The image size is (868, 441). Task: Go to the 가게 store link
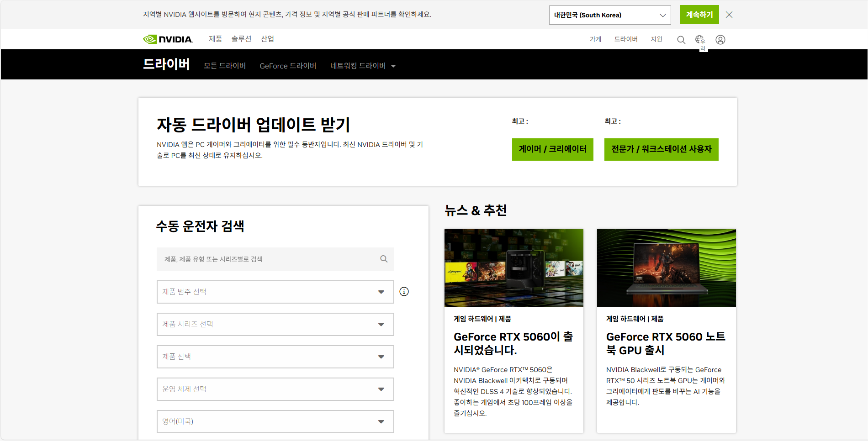tap(595, 39)
